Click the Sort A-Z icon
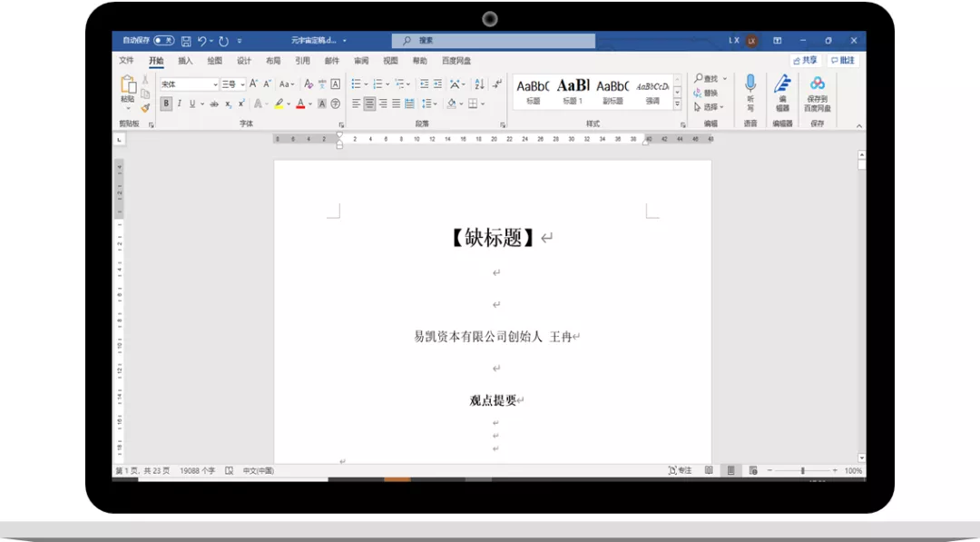980x542 pixels. (479, 84)
